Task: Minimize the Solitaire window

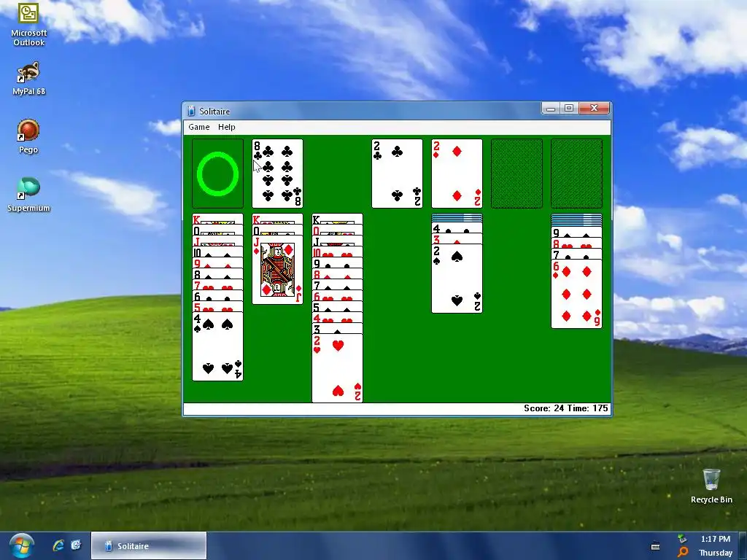Action: 551,109
